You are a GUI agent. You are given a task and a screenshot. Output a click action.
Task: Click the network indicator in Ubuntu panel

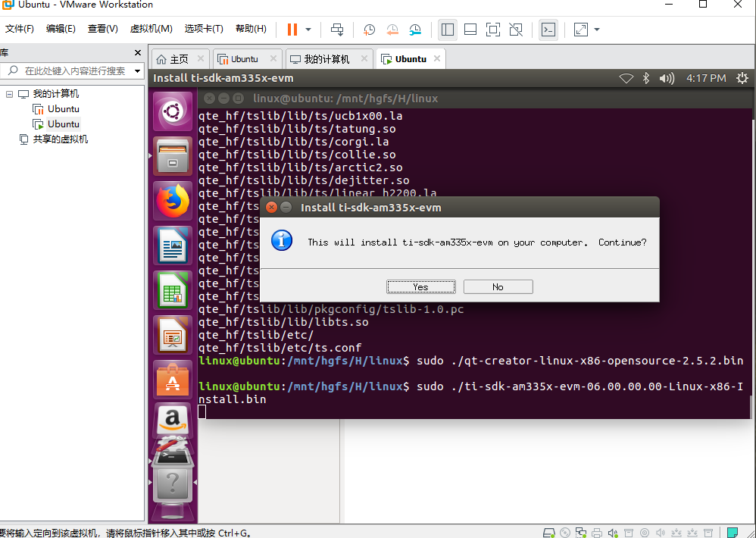[x=626, y=78]
